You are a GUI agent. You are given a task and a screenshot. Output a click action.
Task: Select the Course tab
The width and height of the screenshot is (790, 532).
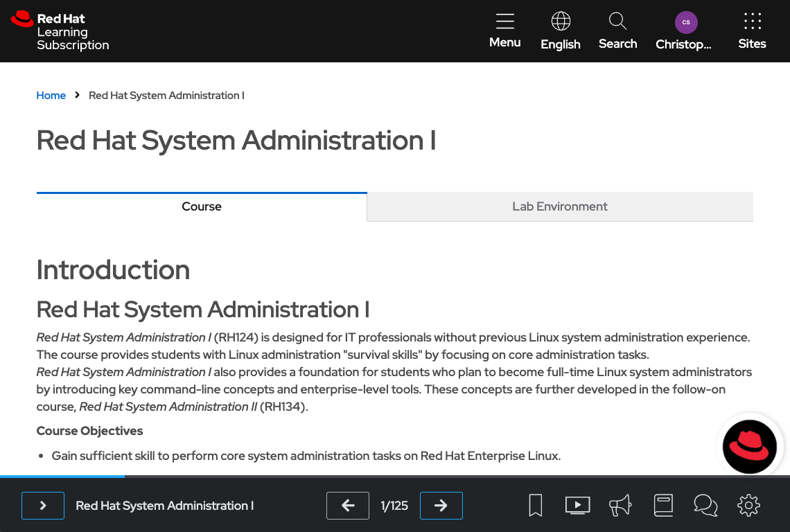click(x=201, y=206)
